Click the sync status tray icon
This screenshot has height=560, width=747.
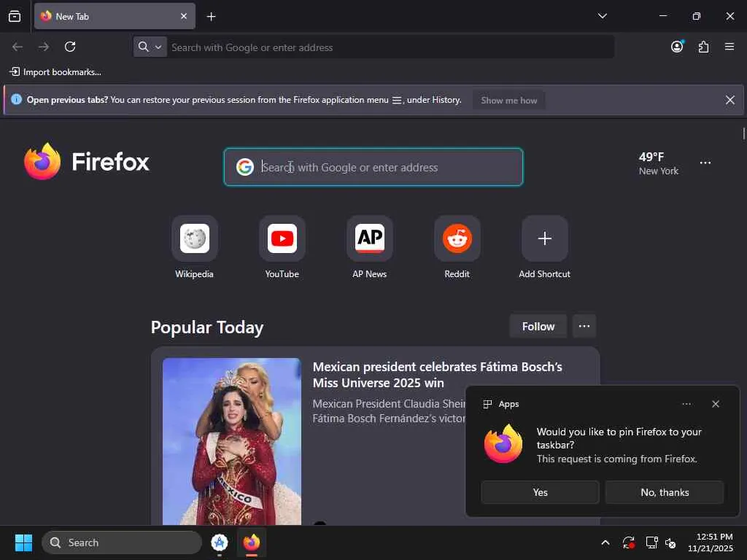[628, 542]
